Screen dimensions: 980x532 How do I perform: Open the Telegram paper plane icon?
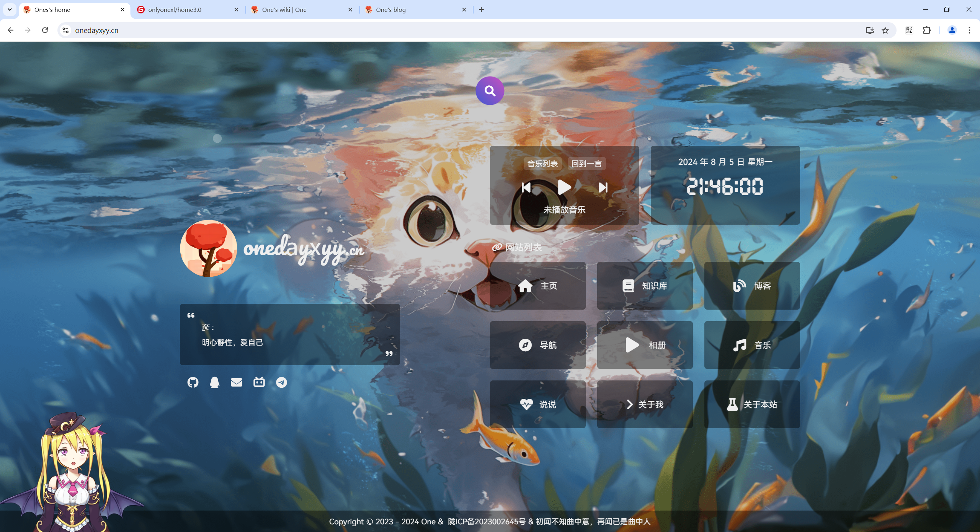281,382
